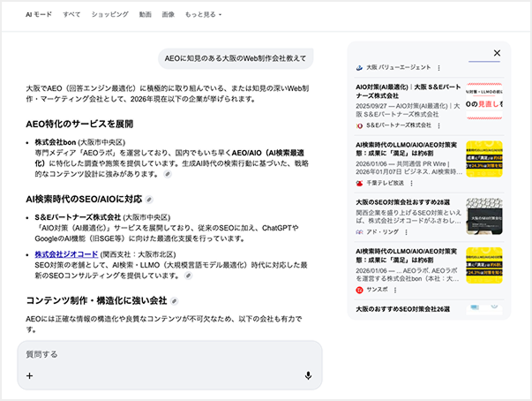
Task: Expand the もっと見る dropdown
Action: coord(203,15)
